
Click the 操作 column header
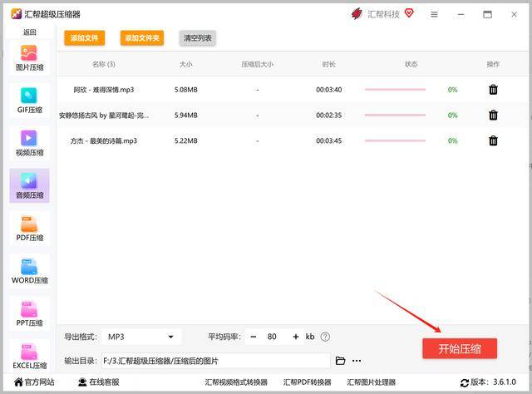point(493,64)
